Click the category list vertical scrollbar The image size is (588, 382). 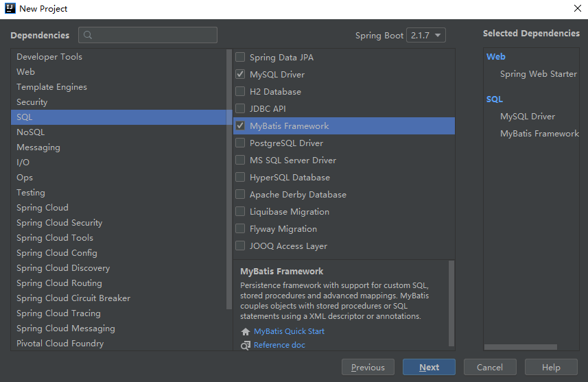click(229, 179)
